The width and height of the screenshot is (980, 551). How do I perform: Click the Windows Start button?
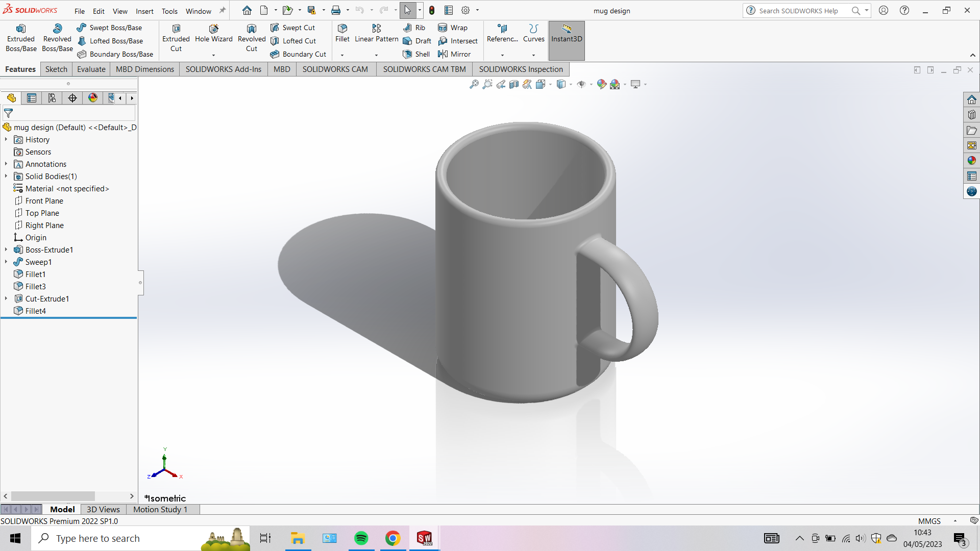(x=15, y=538)
